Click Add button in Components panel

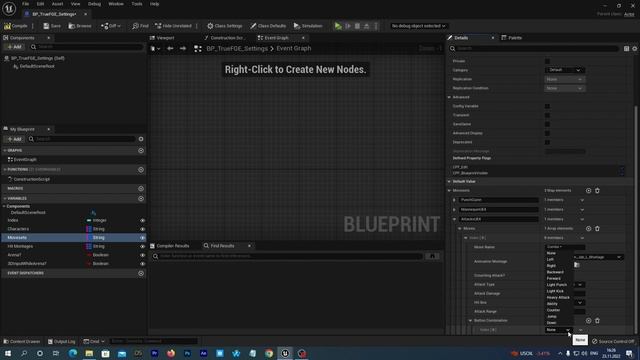click(x=14, y=47)
